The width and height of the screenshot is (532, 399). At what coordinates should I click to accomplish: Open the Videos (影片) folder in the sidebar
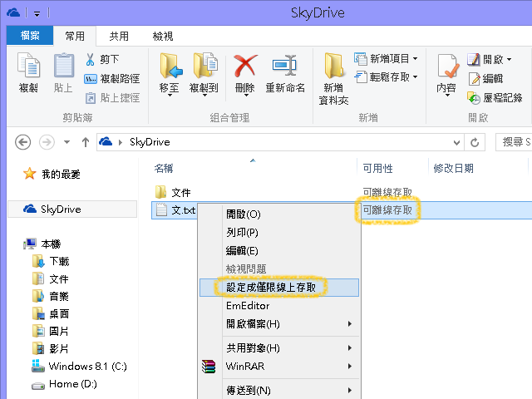(x=50, y=348)
